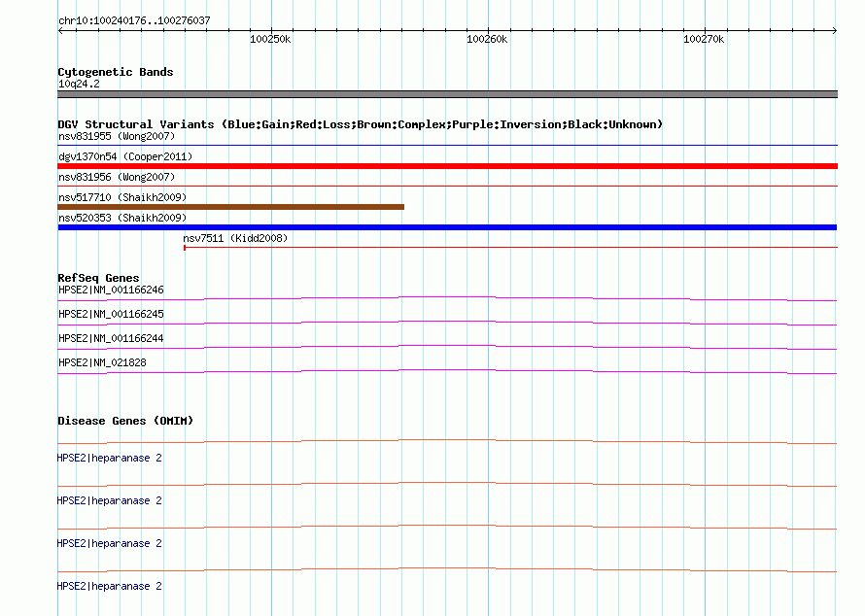Viewport: 865px width, 616px height.
Task: Open transcript HPSE2|NM_001166246
Action: pos(111,291)
